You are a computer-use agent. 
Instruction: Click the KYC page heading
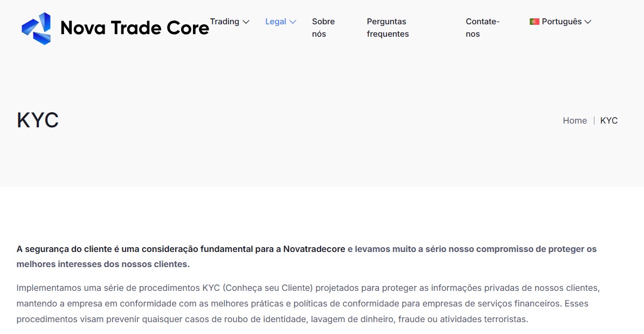click(x=37, y=120)
